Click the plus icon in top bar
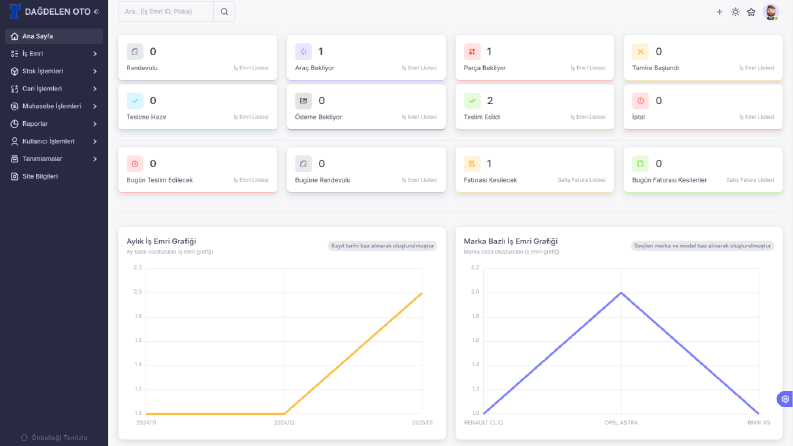The width and height of the screenshot is (793, 446). coord(719,12)
